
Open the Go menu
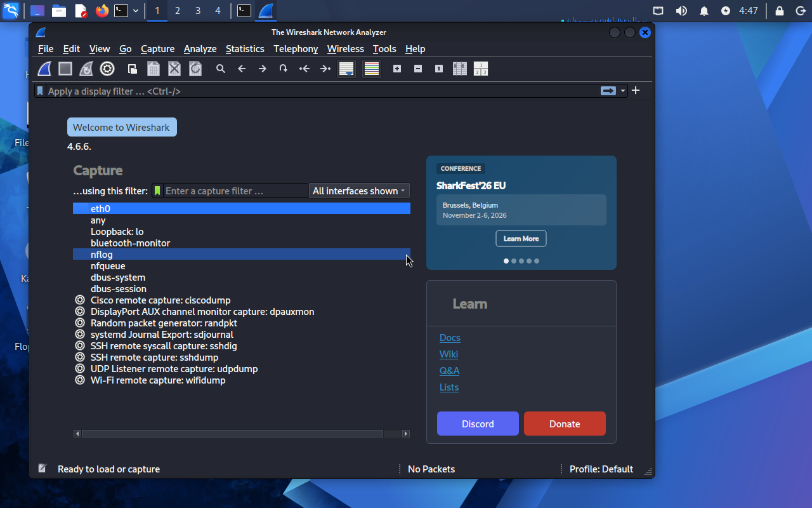point(126,49)
